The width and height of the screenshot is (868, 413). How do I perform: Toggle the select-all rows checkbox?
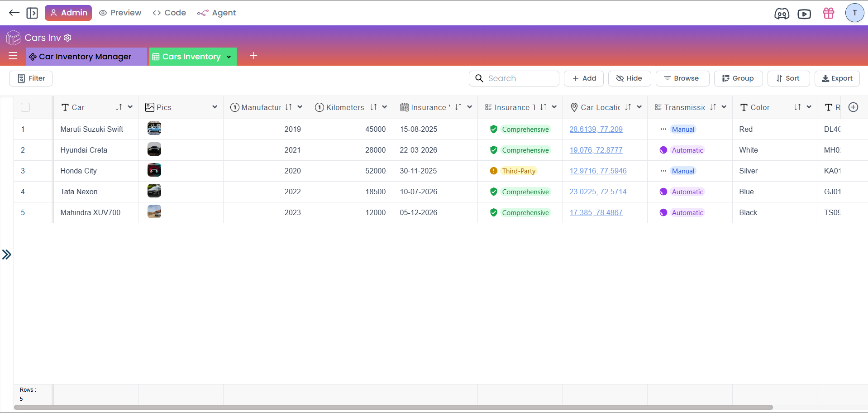point(25,107)
